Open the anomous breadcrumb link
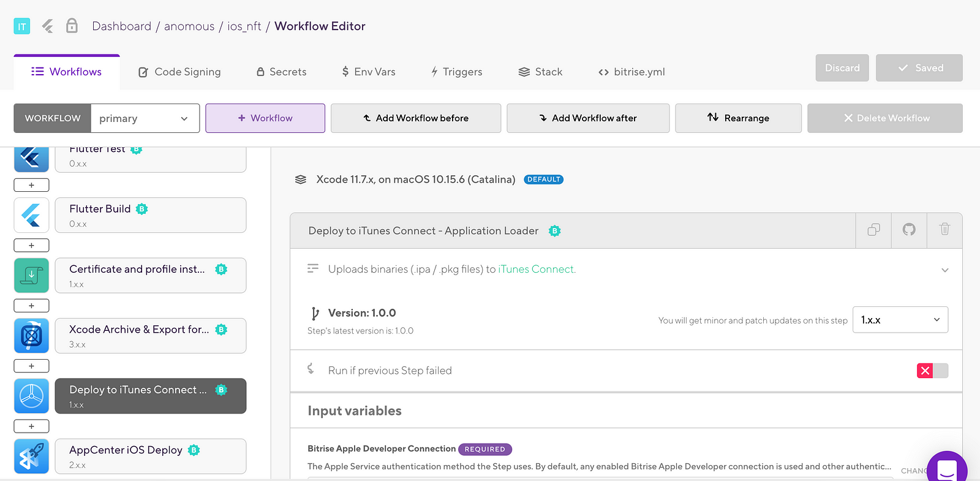Viewport: 980px width, 481px height. click(x=189, y=26)
